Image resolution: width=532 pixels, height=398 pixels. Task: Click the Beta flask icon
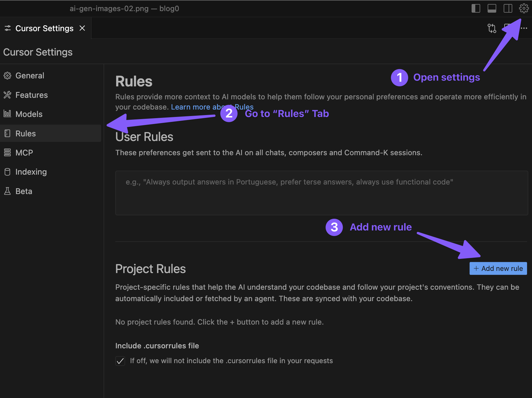(x=7, y=191)
